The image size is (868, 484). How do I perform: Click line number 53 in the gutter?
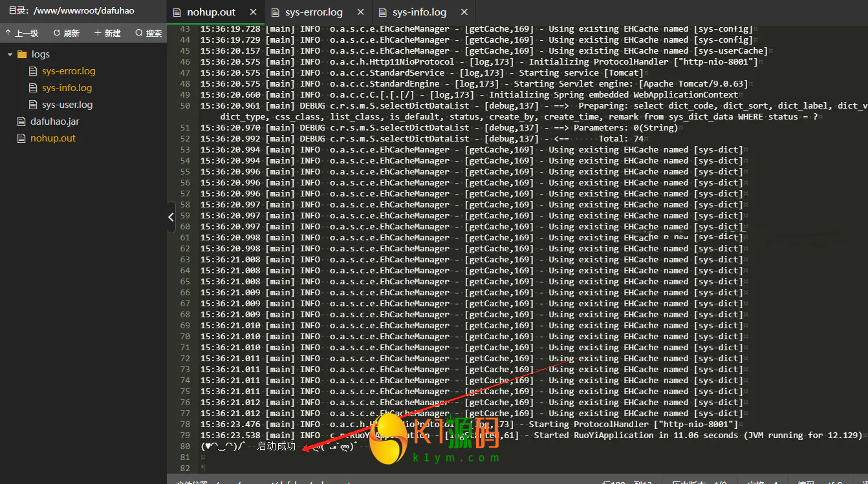[x=185, y=150]
